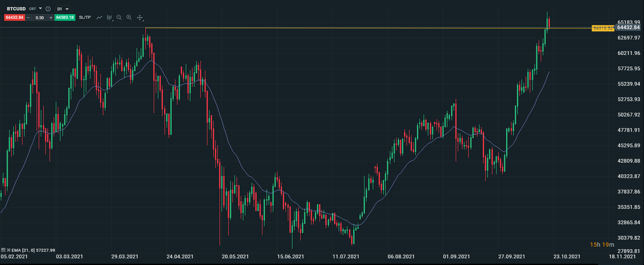Open the candlestick chart type menu

(110, 17)
